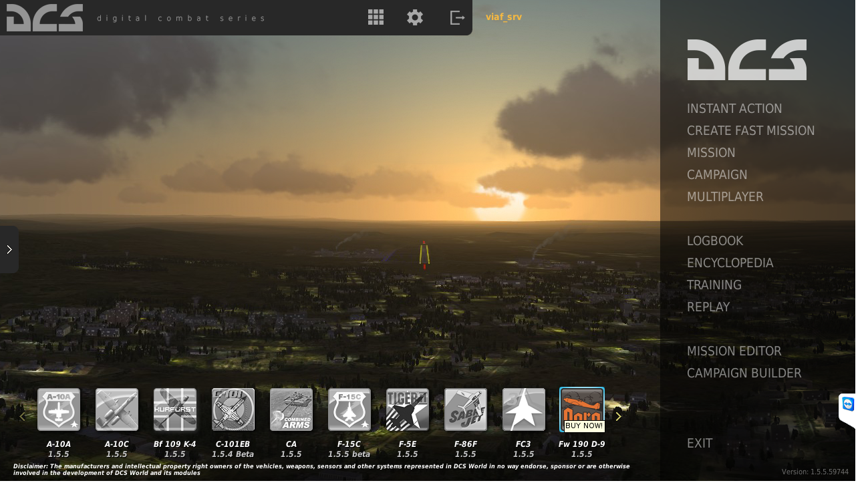Launch the Campaign Builder
This screenshot has height=491, width=868.
click(744, 373)
